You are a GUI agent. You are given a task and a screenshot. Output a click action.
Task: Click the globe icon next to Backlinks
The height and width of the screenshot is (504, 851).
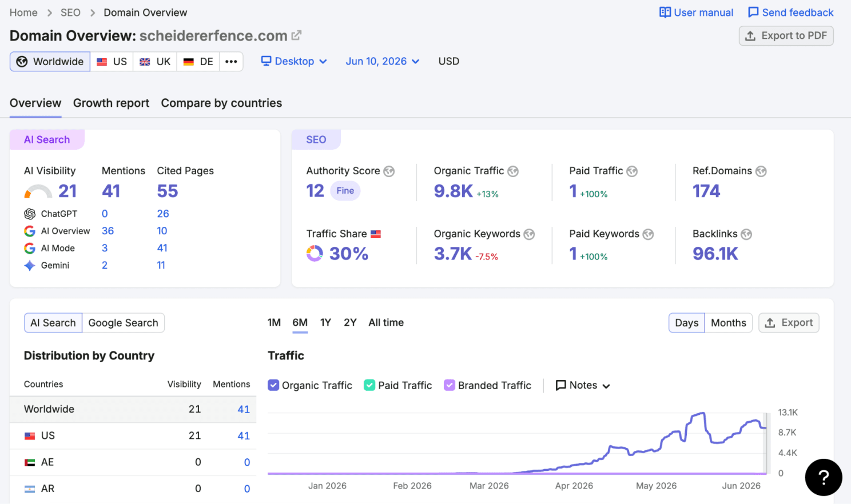746,234
